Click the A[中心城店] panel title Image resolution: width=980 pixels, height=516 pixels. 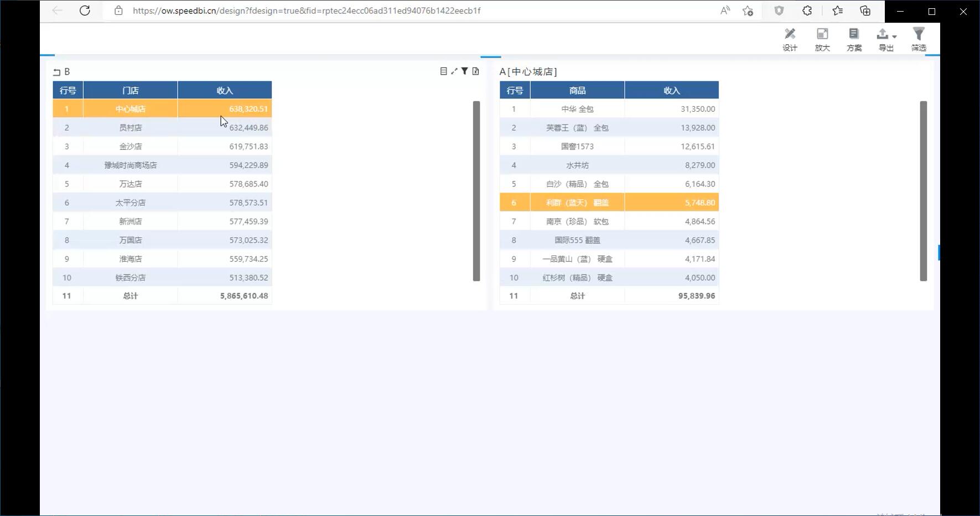click(528, 72)
